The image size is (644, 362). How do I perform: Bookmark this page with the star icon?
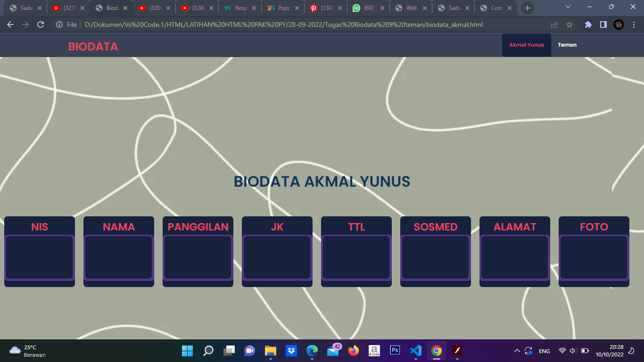(x=570, y=25)
